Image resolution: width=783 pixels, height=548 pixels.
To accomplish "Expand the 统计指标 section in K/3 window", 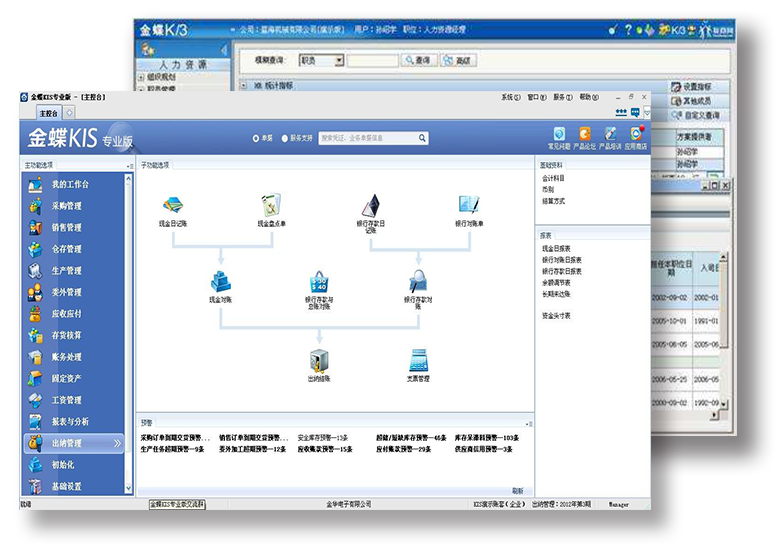I will point(244,85).
